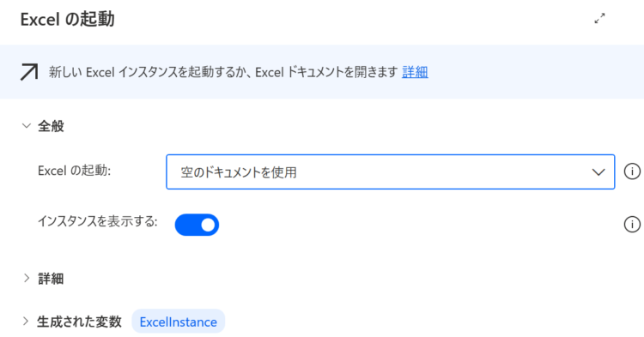This screenshot has width=644, height=337.
Task: Click the 全般 section heading text
Action: tap(51, 126)
